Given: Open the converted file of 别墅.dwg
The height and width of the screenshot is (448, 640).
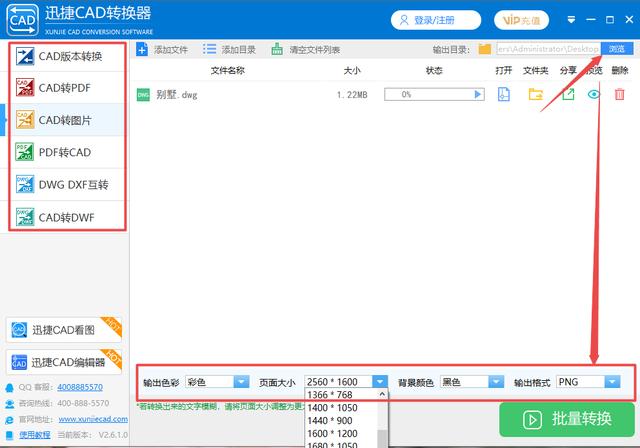Looking at the screenshot, I should click(504, 94).
